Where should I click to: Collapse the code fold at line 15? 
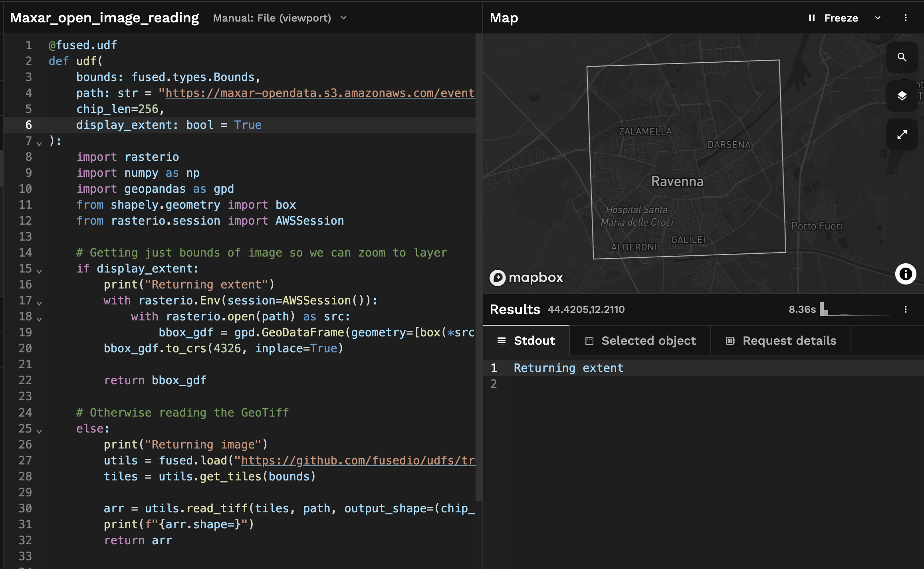(39, 271)
